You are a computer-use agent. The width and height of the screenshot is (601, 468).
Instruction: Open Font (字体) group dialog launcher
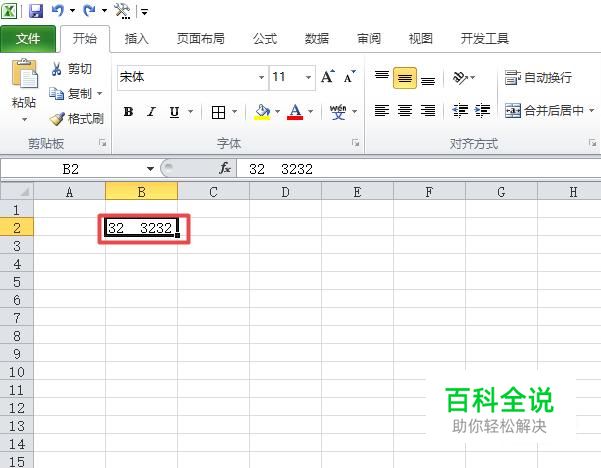[356, 143]
